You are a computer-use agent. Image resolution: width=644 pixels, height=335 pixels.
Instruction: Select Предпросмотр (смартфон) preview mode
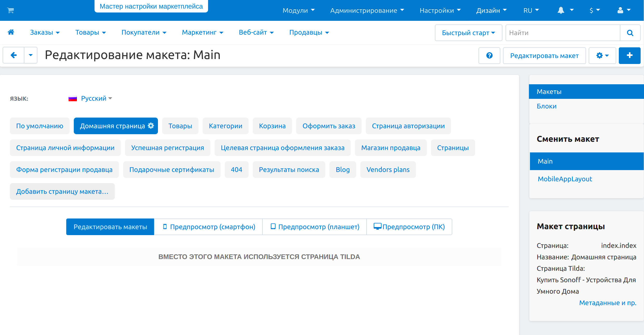point(208,227)
